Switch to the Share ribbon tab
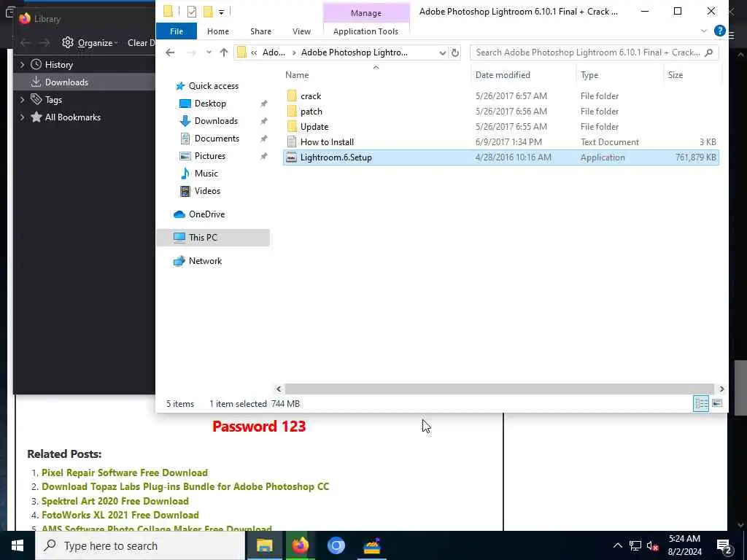 [x=260, y=31]
